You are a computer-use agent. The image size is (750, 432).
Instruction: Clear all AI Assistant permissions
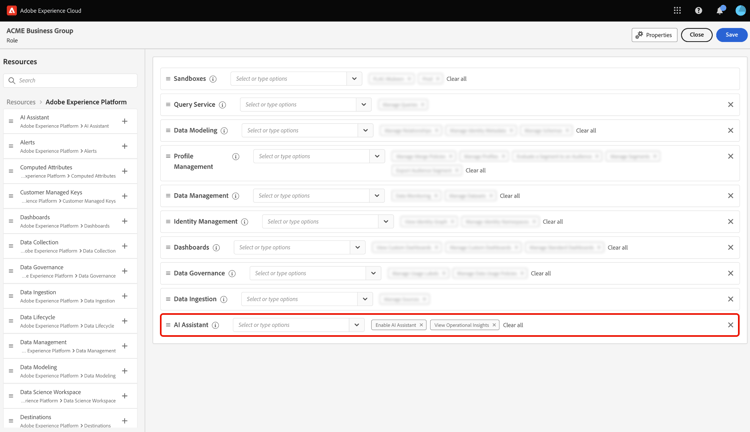tap(513, 325)
